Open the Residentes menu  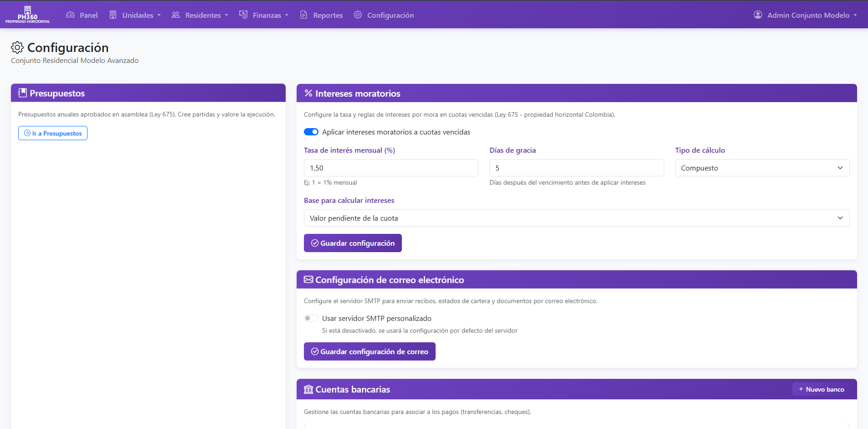pyautogui.click(x=200, y=15)
